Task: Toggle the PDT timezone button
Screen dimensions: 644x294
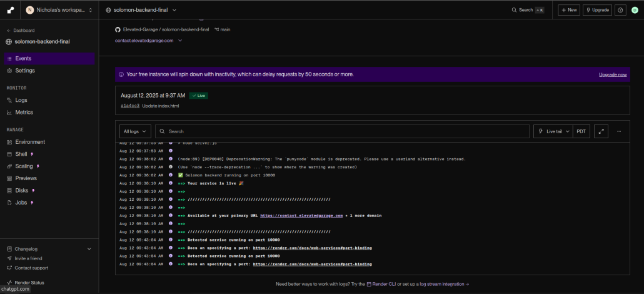Action: coord(581,131)
